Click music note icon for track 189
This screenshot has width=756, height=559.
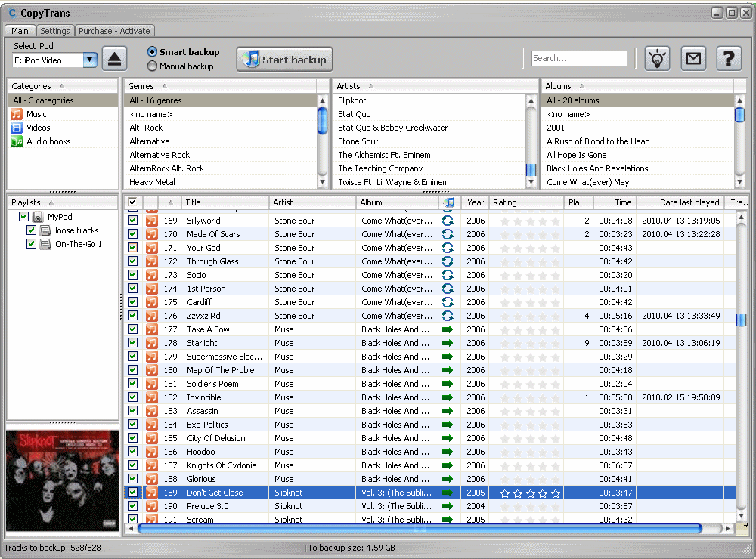152,493
